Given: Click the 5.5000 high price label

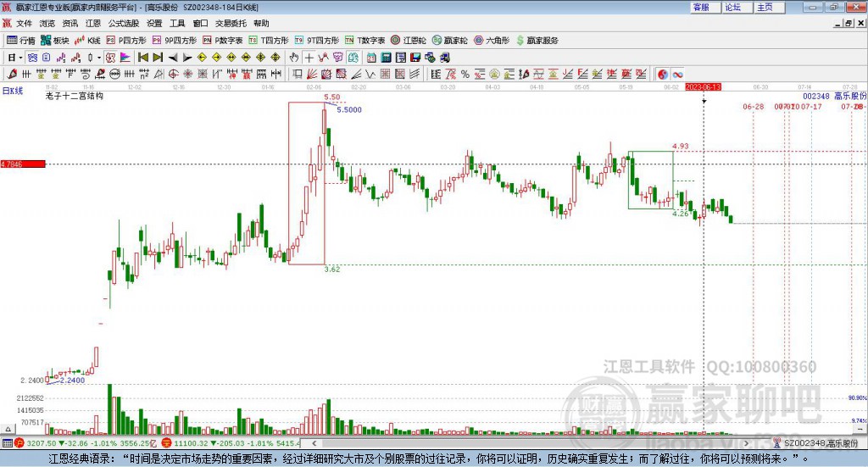Looking at the screenshot, I should (349, 110).
